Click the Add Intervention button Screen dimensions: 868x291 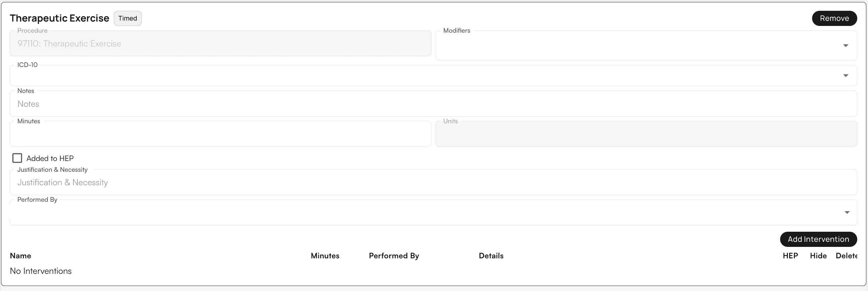[819, 239]
